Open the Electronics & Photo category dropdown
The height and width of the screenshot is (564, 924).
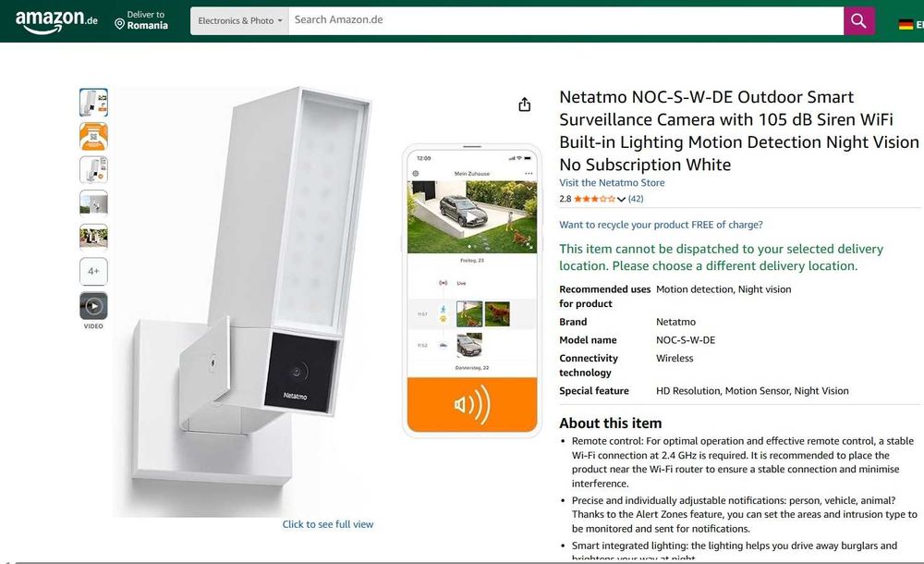coord(240,20)
